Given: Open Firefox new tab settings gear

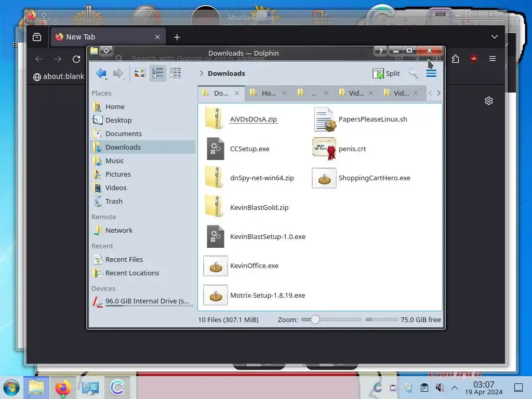Looking at the screenshot, I should (488, 101).
